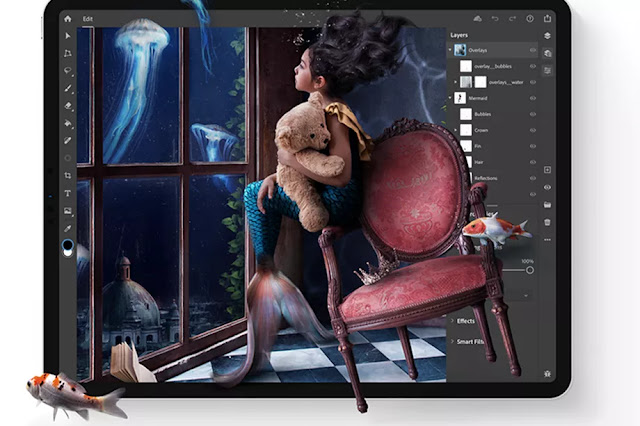Hide the Crown layer
This screenshot has height=426, width=640.
pyautogui.click(x=533, y=130)
